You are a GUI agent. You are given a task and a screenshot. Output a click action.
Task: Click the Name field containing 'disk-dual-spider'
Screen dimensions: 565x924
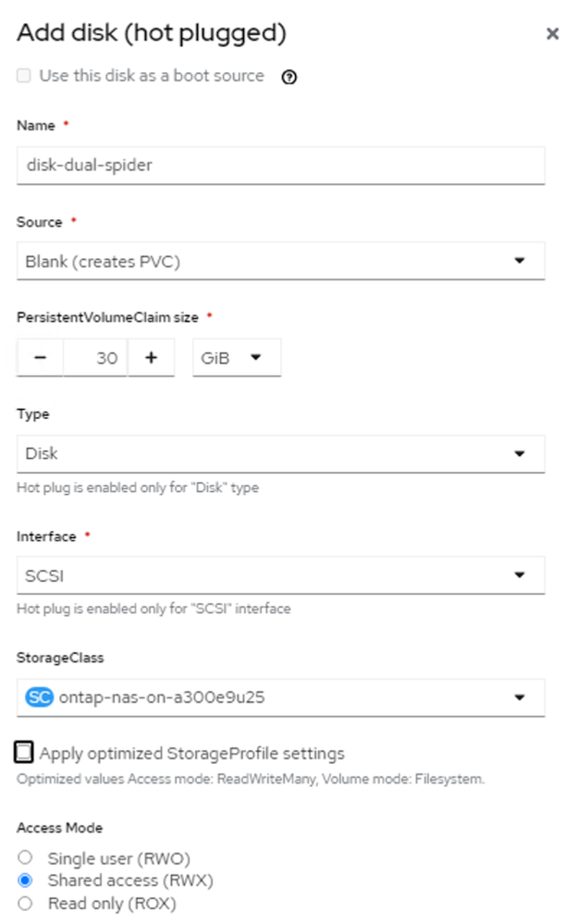pyautogui.click(x=277, y=165)
